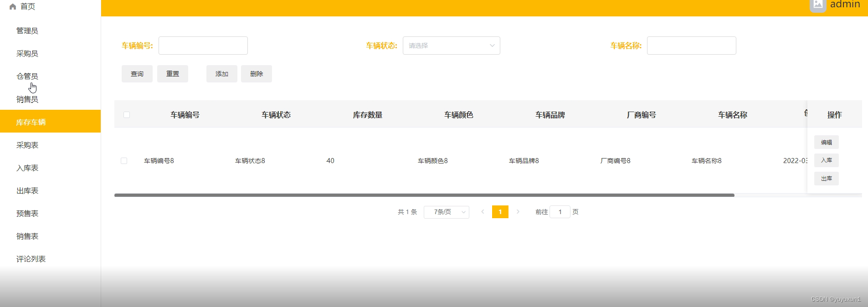Check the row checkbox for 车辆编号8

124,161
